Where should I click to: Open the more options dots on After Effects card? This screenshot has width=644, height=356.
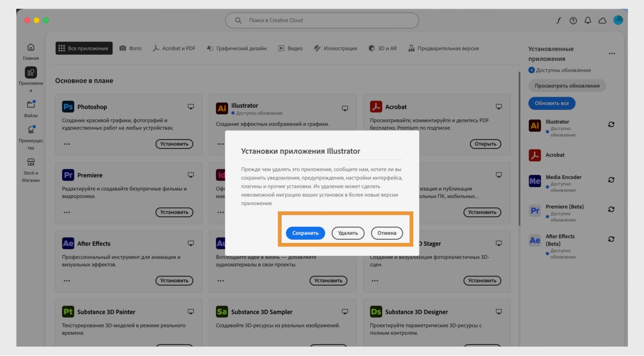tap(67, 281)
